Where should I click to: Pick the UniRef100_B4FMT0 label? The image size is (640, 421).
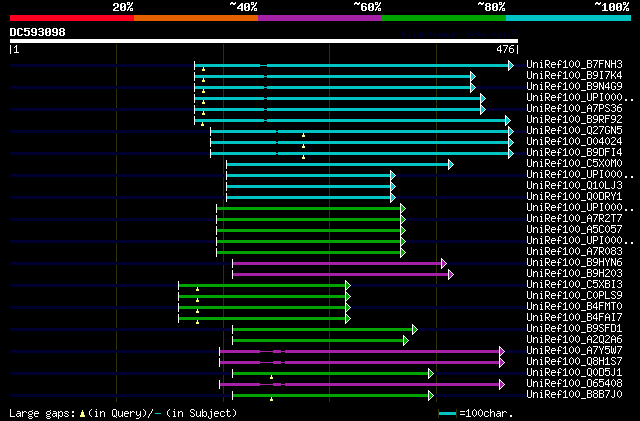click(574, 307)
